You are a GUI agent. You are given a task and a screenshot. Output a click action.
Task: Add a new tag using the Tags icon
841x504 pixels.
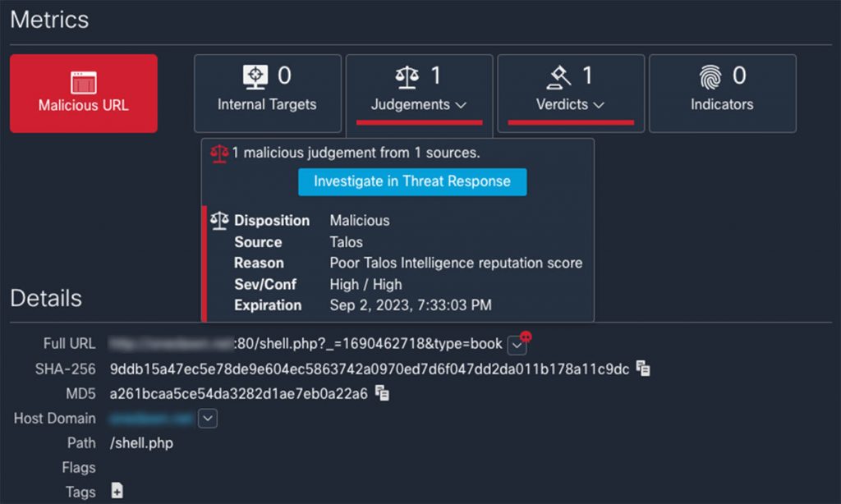coord(117,492)
